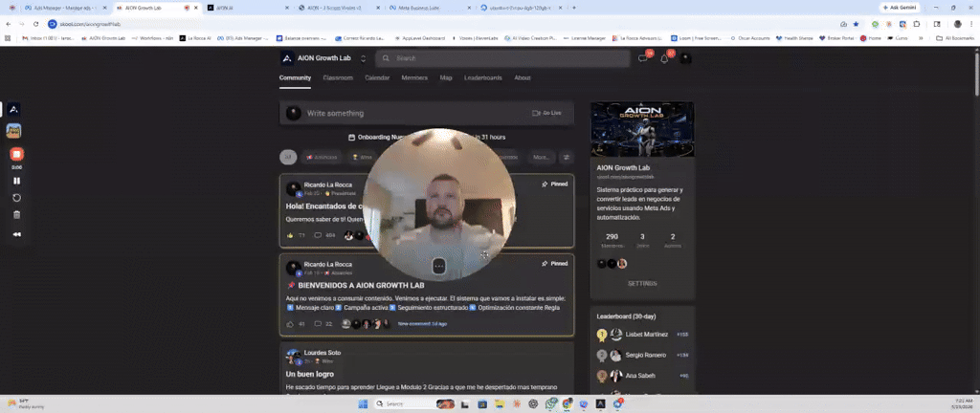Open the ChatGPT icon in the taskbar
The width and height of the screenshot is (980, 413).
pyautogui.click(x=533, y=403)
